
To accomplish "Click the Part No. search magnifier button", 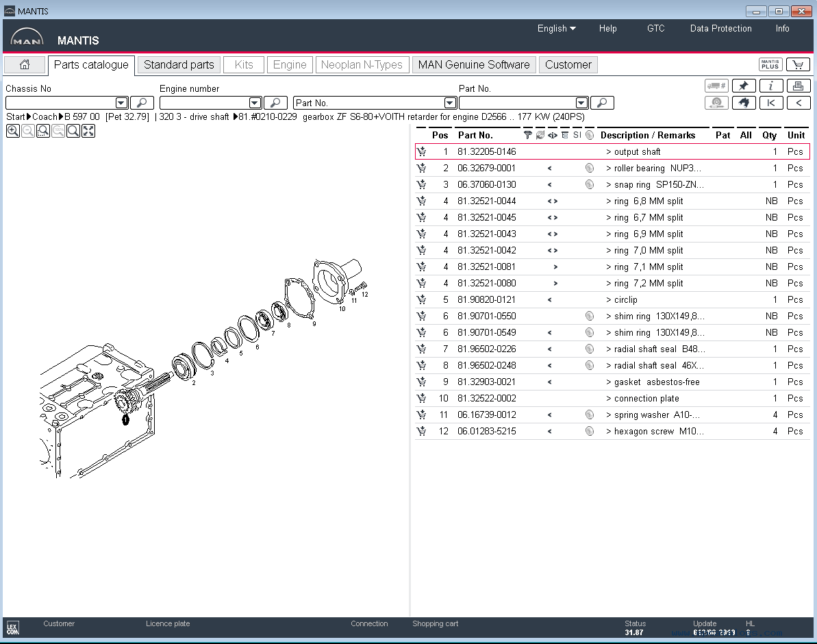I will coord(602,103).
